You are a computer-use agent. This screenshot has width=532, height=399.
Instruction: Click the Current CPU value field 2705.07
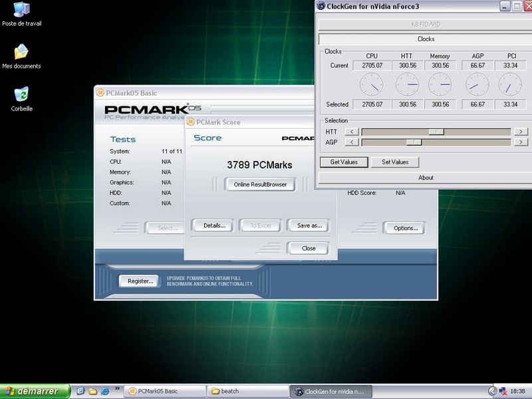click(x=372, y=65)
